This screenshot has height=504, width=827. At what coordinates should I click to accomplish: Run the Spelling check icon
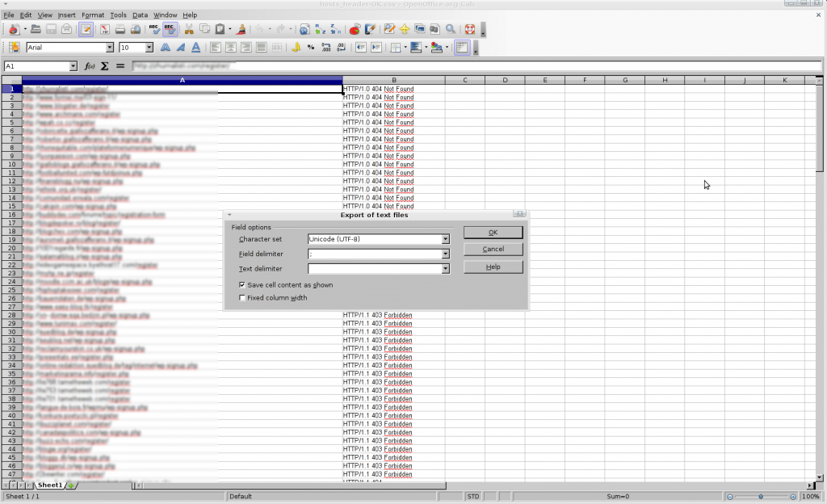pos(154,30)
